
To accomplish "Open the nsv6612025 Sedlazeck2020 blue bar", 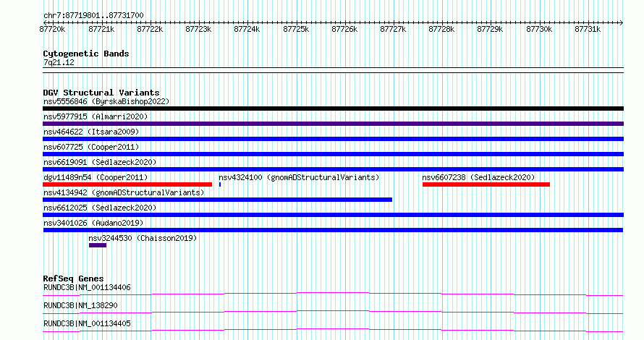I will click(333, 215).
